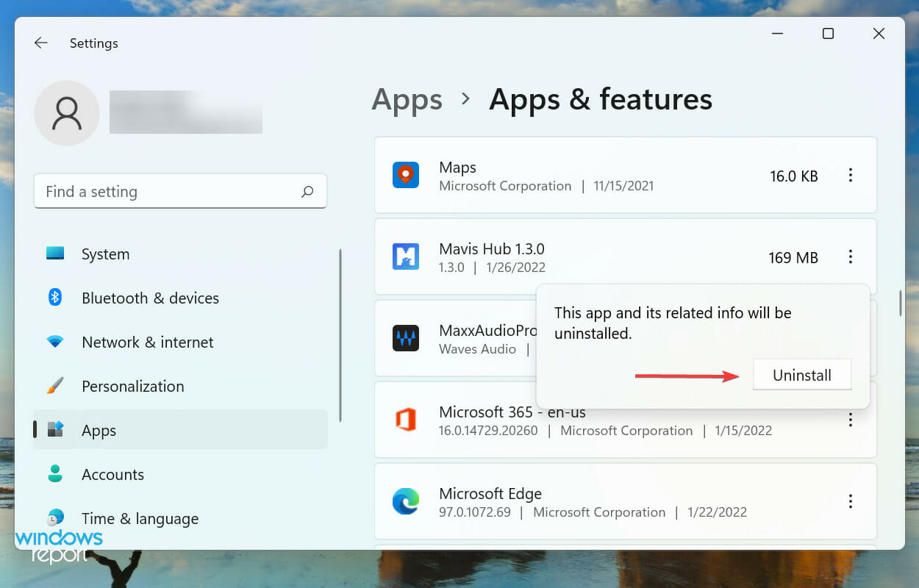Click the System monitor icon
The height and width of the screenshot is (588, 919).
[55, 254]
